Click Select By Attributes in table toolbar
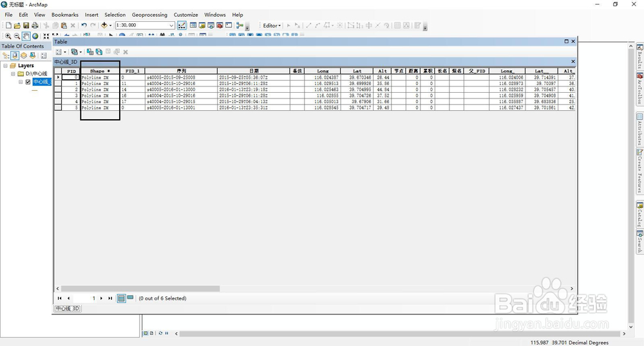The image size is (644, 346). coord(90,52)
